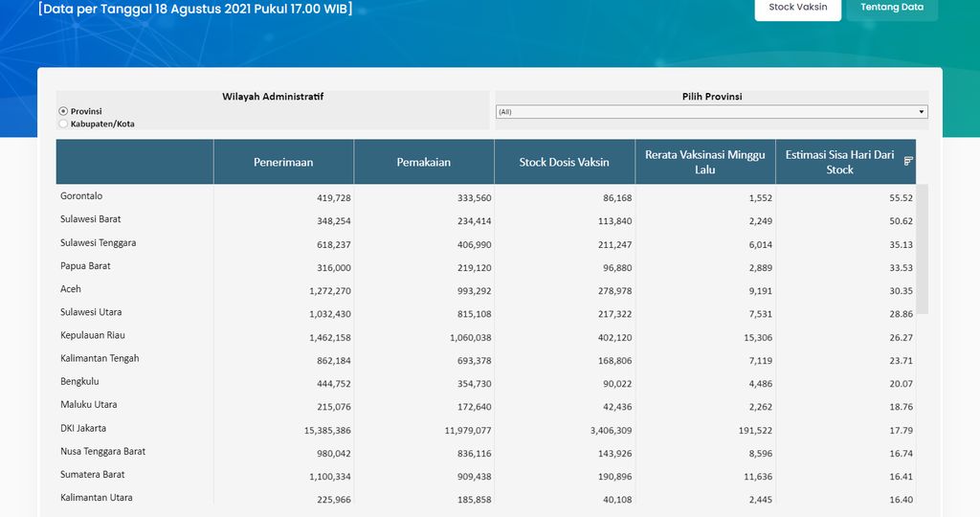Click Sulawesi Tenggara's Pemakaian value 406,990

click(475, 245)
